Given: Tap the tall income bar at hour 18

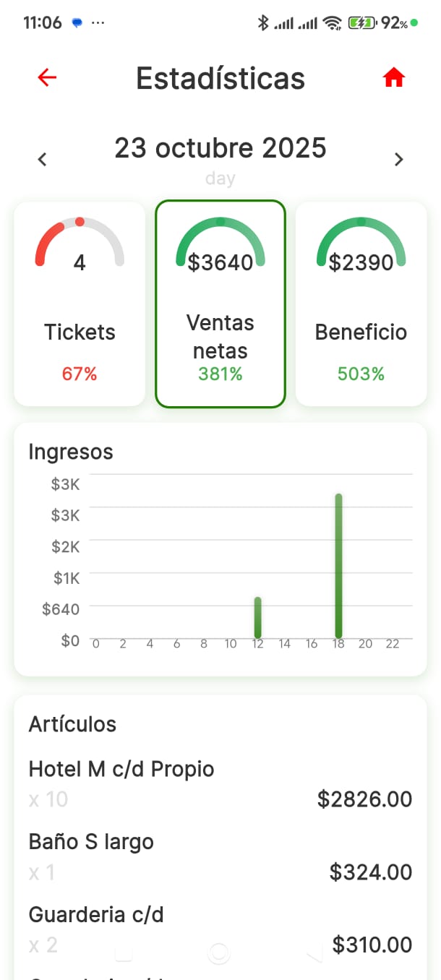Looking at the screenshot, I should tap(338, 565).
